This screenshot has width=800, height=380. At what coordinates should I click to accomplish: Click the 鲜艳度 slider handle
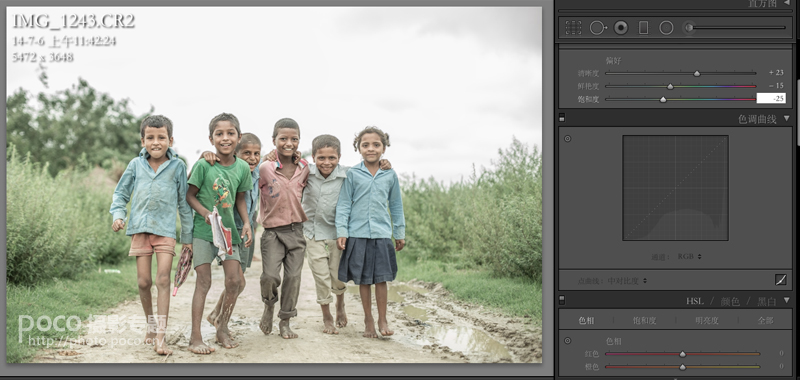(670, 86)
